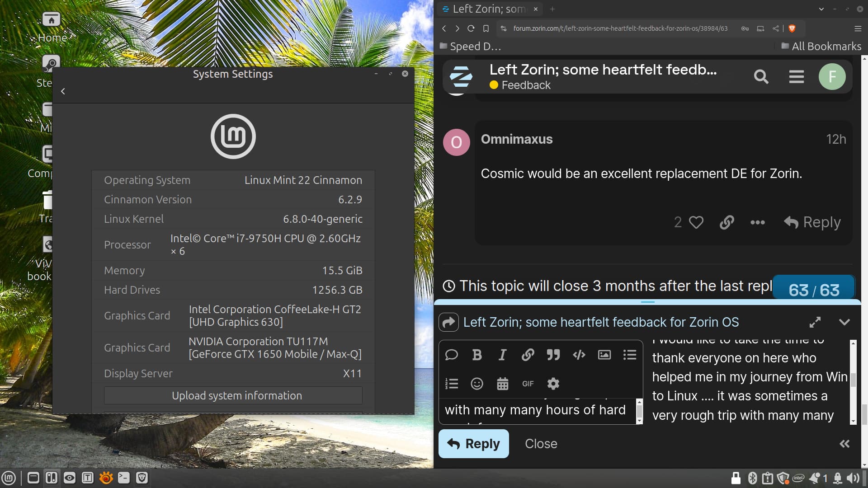Viewport: 868px width, 488px height.
Task: Open editor options gear menu
Action: click(553, 384)
